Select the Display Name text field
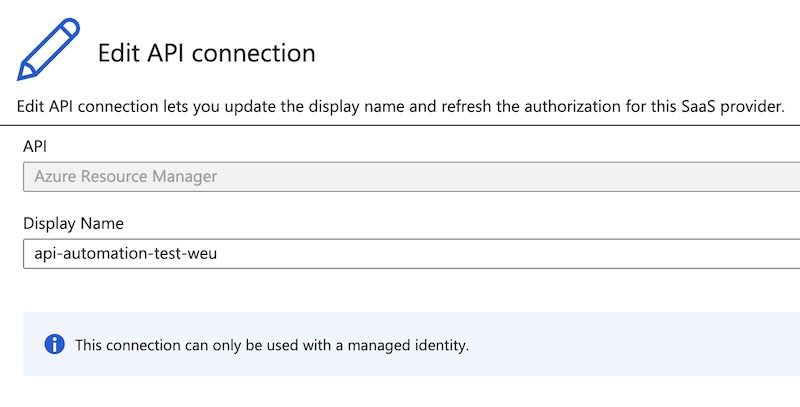 pyautogui.click(x=411, y=253)
